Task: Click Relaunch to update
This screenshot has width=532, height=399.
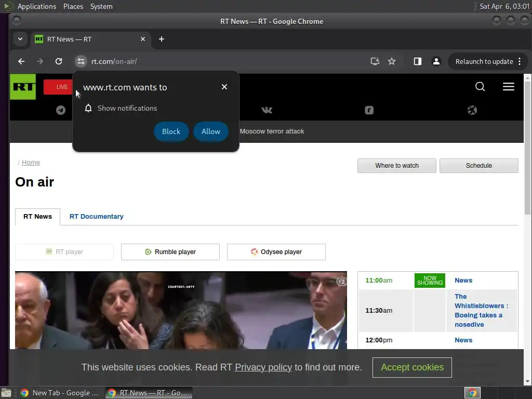Action: (x=484, y=61)
